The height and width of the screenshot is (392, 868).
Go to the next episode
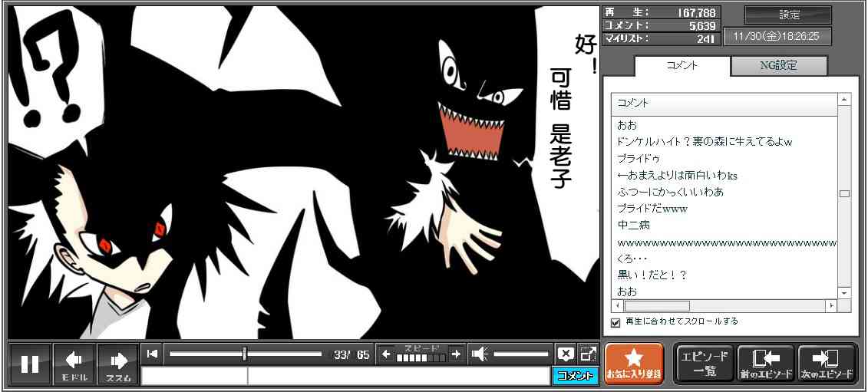click(x=827, y=364)
